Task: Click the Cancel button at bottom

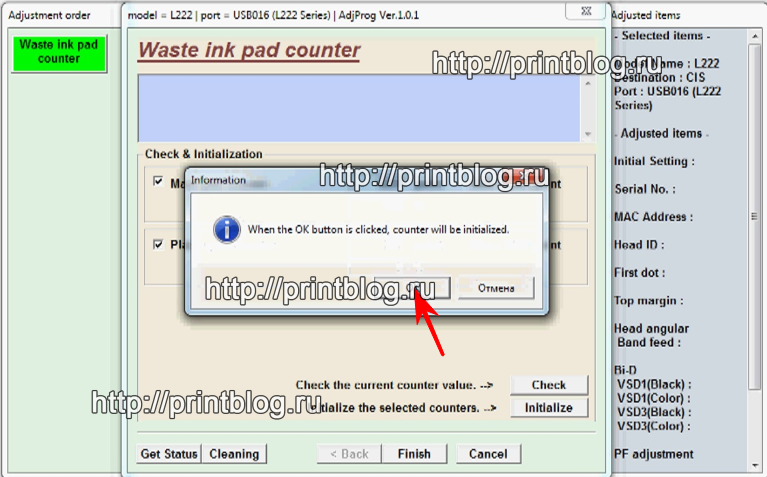Action: click(488, 454)
